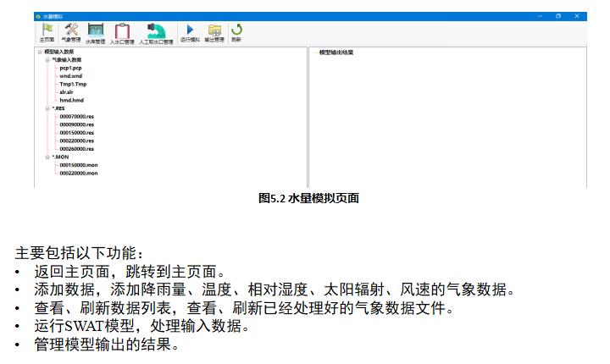Click figure caption 图5.2 水量模拟页面
The image size is (610, 364).
(x=308, y=198)
